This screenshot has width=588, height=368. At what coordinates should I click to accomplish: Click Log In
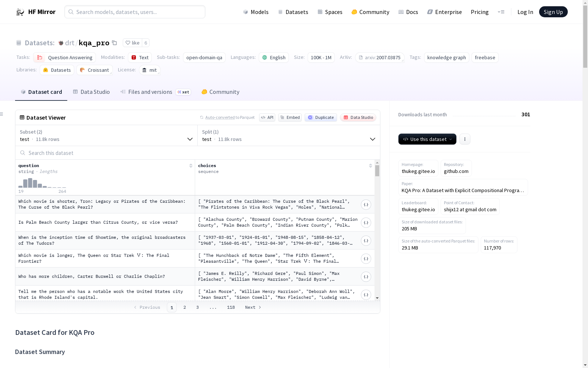(525, 12)
